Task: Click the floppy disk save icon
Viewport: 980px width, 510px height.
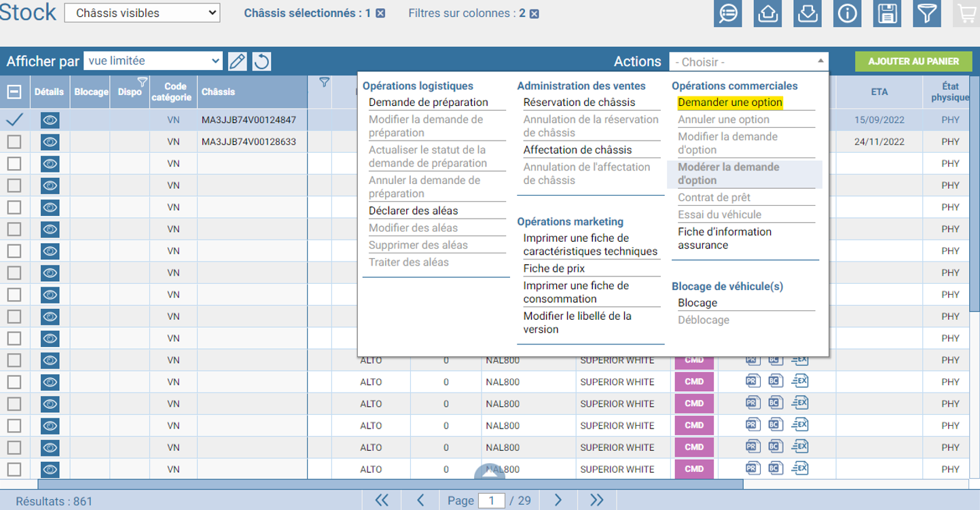Action: coord(887,14)
